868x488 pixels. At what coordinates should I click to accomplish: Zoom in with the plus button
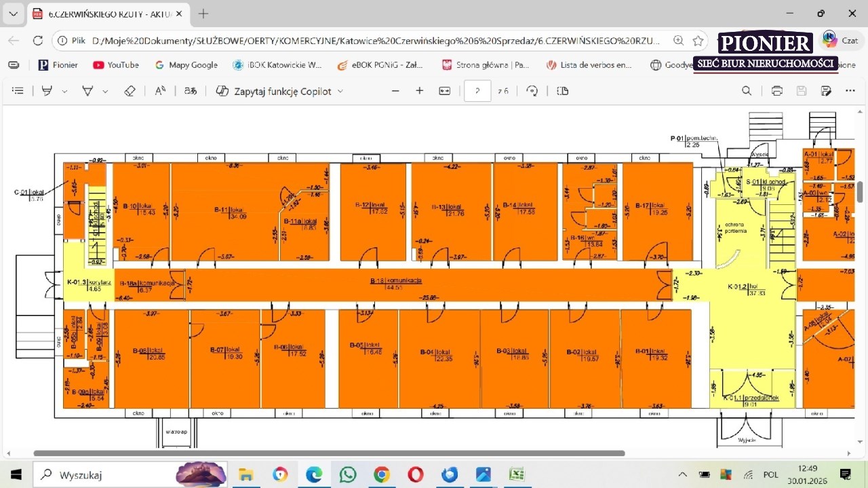pyautogui.click(x=420, y=91)
